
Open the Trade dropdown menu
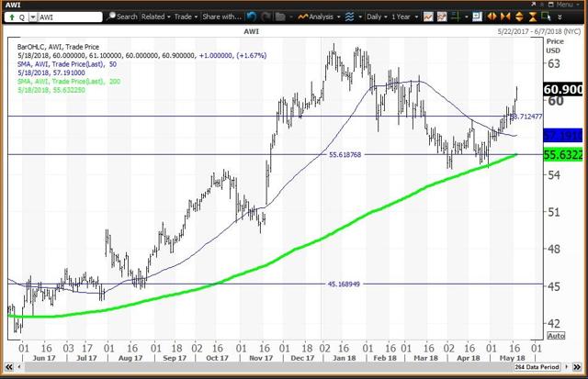(186, 17)
